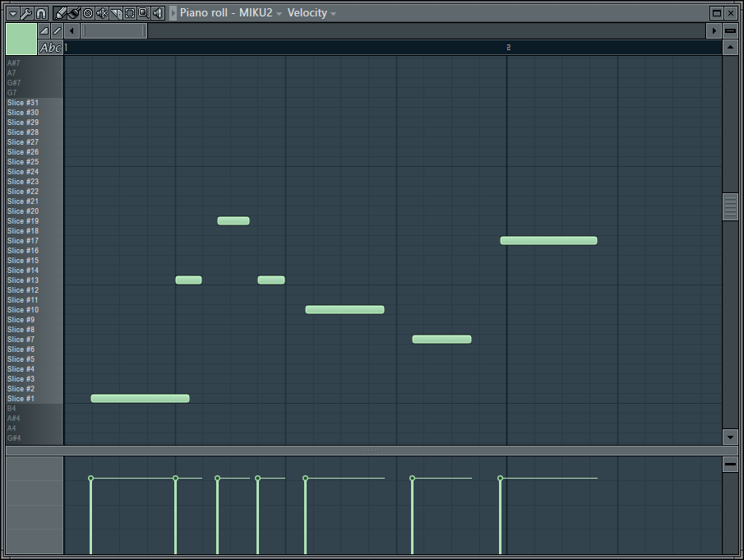Click the velocity handle of the Slice #1 note
This screenshot has width=744, height=560.
(90, 479)
